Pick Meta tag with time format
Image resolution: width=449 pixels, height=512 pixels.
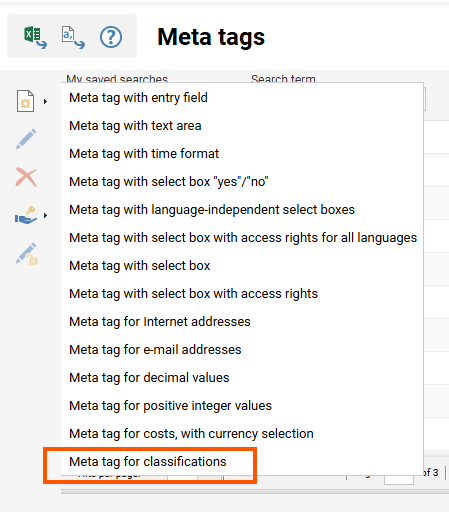pos(144,154)
